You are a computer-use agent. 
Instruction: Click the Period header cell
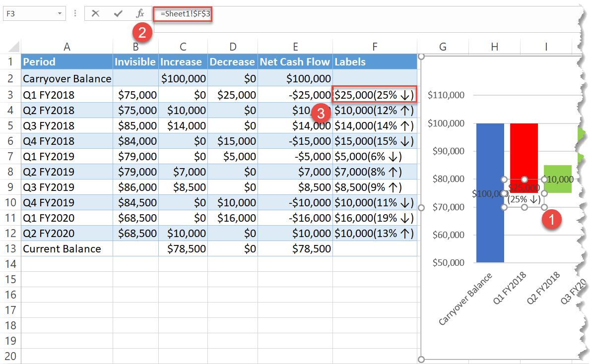click(x=67, y=61)
